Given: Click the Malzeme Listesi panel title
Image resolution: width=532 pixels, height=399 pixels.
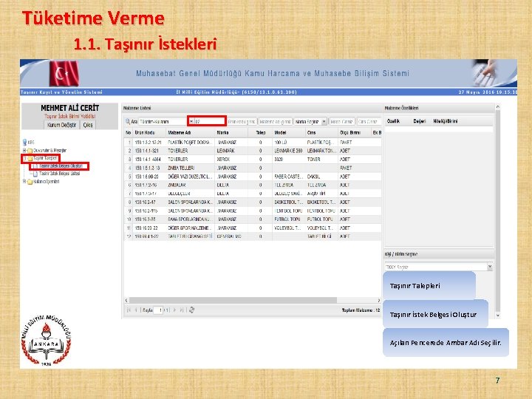Looking at the screenshot, I should [137, 108].
